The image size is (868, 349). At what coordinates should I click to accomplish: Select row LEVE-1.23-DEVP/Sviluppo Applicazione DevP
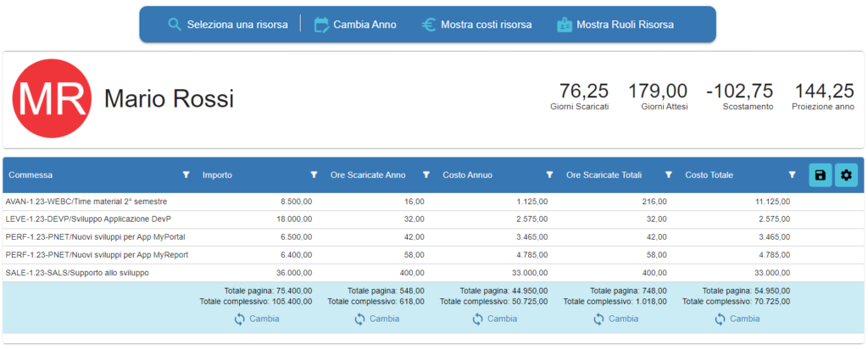pos(433,219)
